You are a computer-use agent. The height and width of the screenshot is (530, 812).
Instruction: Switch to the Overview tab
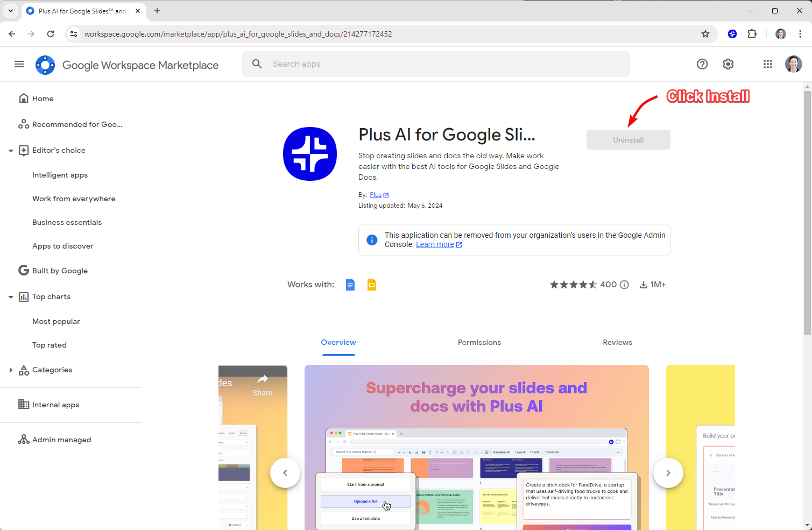pyautogui.click(x=338, y=342)
